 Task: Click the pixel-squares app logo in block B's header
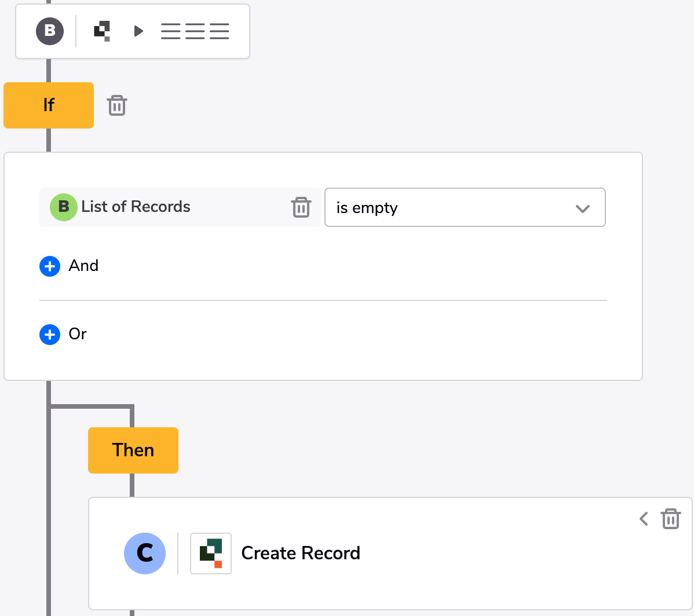pos(101,31)
